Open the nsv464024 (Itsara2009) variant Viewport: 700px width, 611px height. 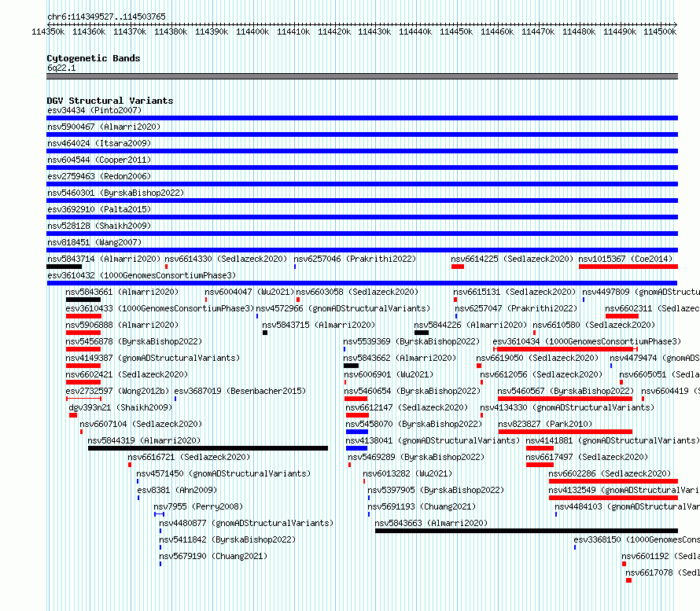pos(99,143)
